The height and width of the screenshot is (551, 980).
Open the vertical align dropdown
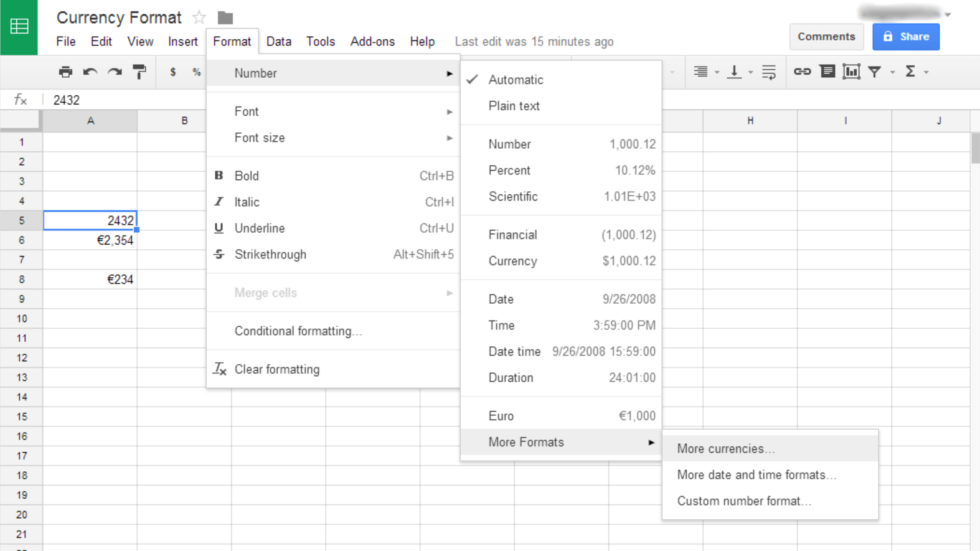tap(750, 73)
